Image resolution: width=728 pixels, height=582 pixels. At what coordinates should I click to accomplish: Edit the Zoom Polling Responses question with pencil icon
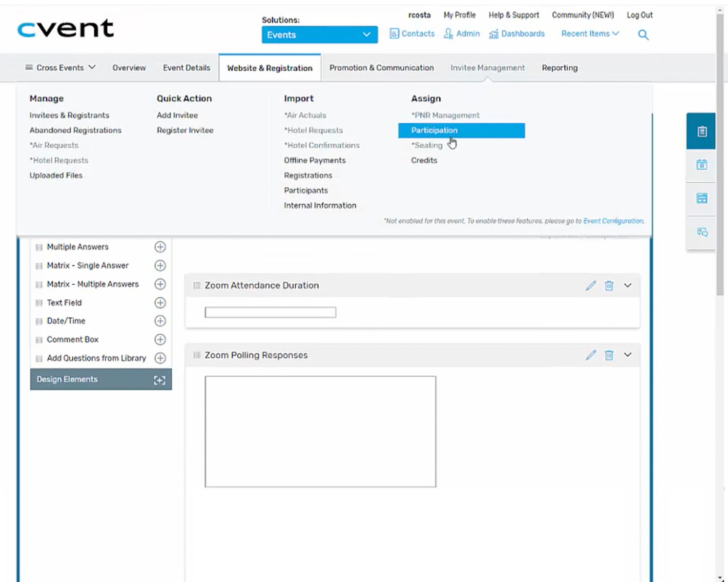tap(590, 355)
